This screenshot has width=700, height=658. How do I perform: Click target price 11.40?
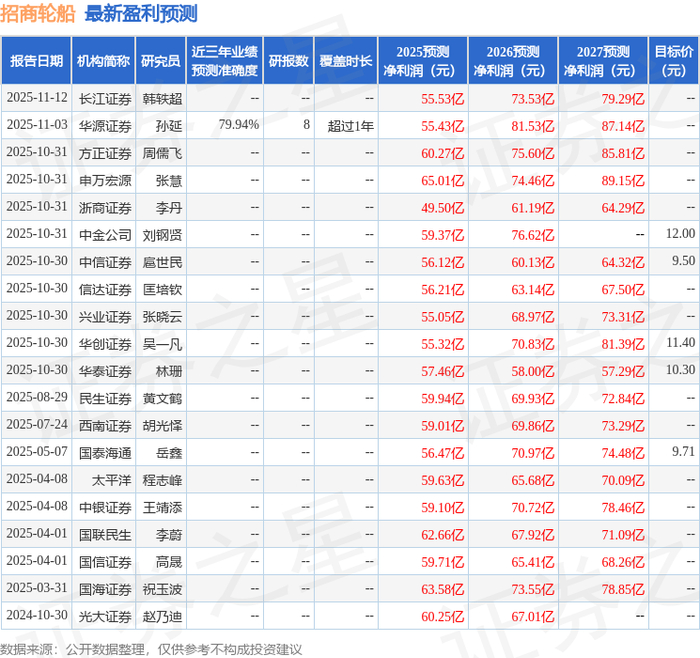680,342
